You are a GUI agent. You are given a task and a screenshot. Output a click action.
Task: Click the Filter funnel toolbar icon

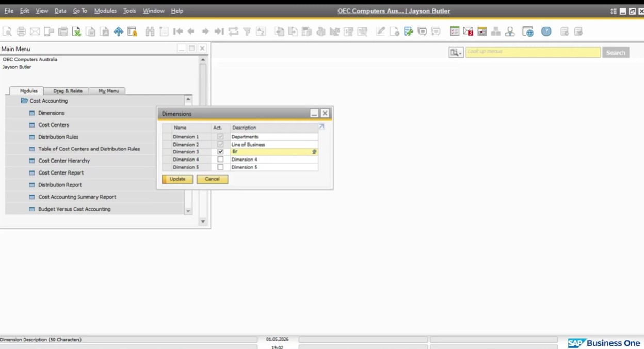pos(247,31)
